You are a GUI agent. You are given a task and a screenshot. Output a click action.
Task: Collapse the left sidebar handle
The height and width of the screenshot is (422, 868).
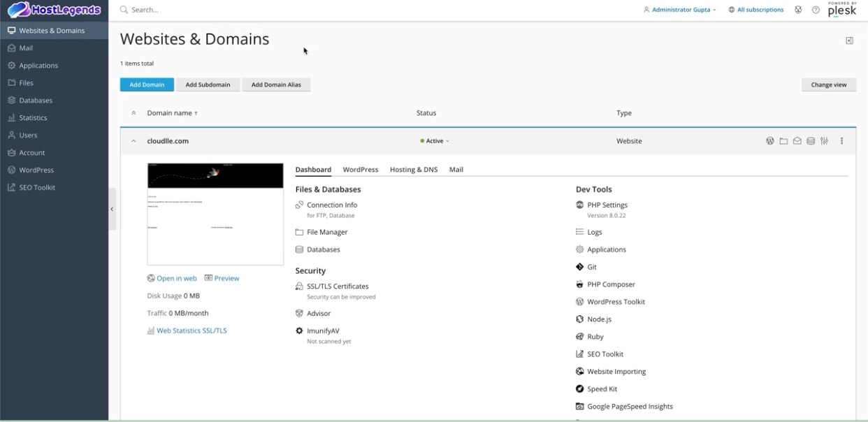tap(112, 209)
